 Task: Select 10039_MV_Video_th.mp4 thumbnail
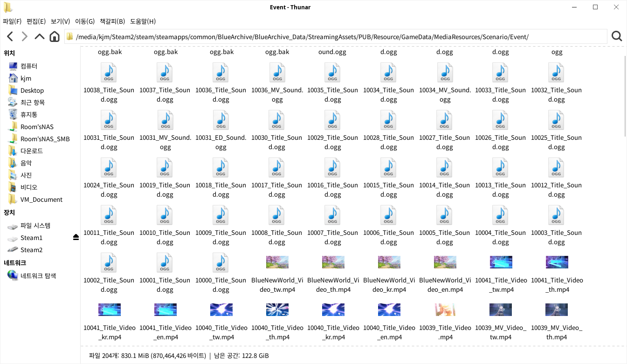pos(557,309)
